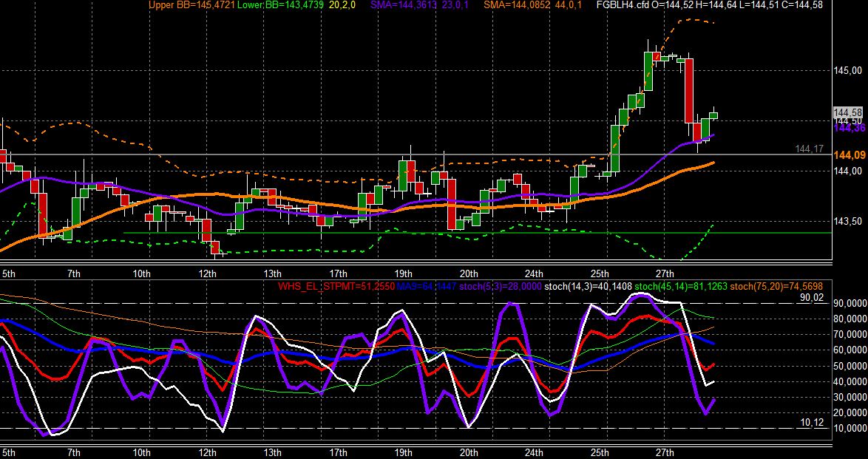Screen dimensions: 868x459
Task: Click the 10,12 oversold level label
Action: (x=812, y=423)
